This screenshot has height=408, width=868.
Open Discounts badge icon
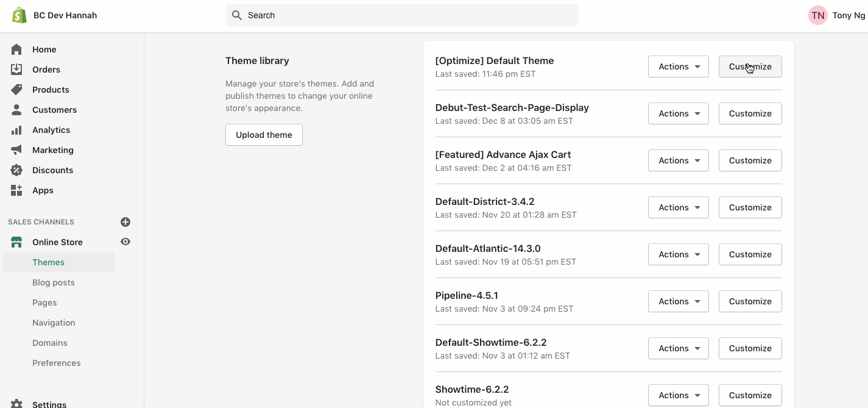[16, 170]
